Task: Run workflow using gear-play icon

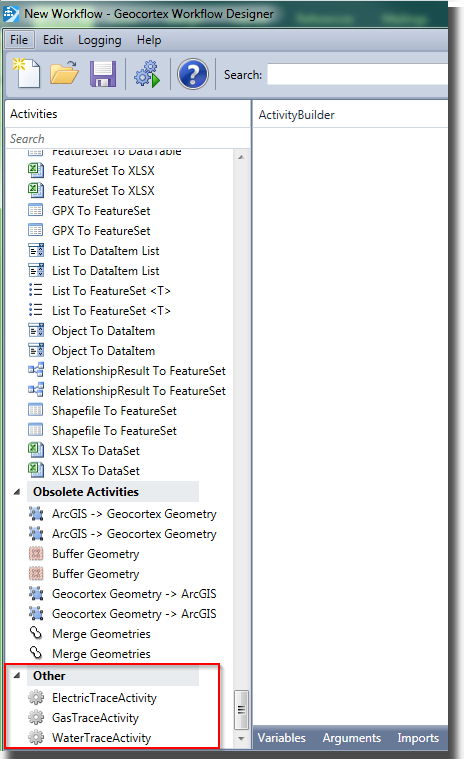Action: point(147,74)
